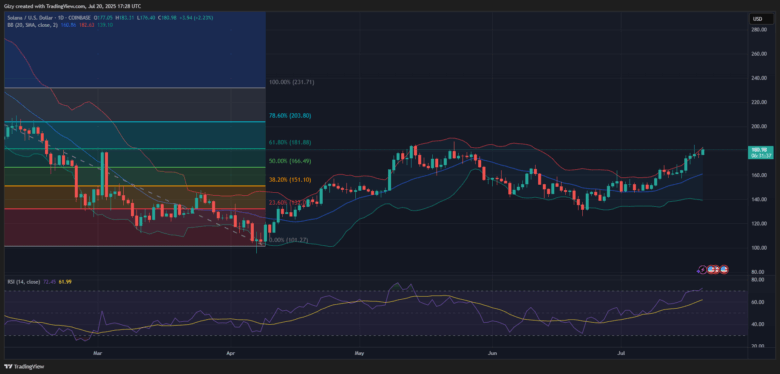Click the 0.00% Fibonacci level label
Image resolution: width=780 pixels, height=374 pixels.
coord(288,240)
